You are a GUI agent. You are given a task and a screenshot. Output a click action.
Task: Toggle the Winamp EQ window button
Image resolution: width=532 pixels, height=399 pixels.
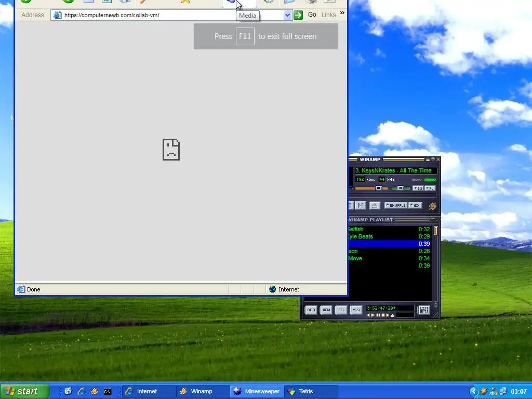coord(418,188)
